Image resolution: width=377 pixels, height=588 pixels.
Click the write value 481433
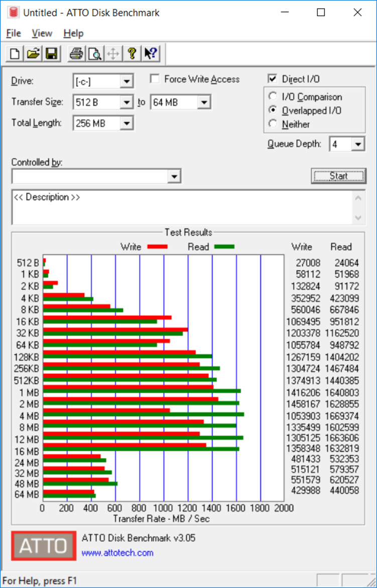point(305,459)
